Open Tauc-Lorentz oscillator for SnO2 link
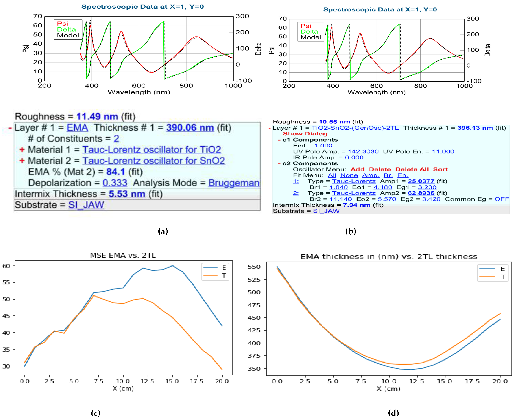Viewport: 514px width, 420px height. click(154, 161)
